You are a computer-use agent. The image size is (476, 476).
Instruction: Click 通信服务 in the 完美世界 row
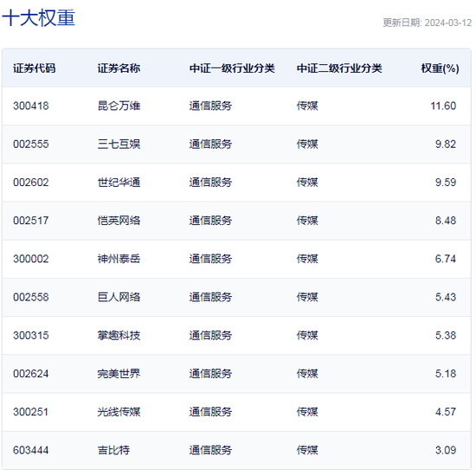(210, 374)
